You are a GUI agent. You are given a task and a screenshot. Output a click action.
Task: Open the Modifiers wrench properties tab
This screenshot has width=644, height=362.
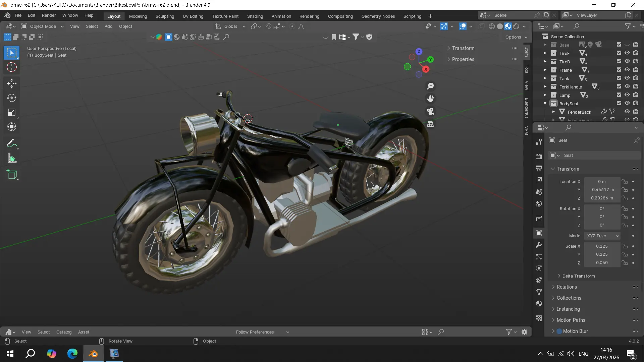(539, 245)
